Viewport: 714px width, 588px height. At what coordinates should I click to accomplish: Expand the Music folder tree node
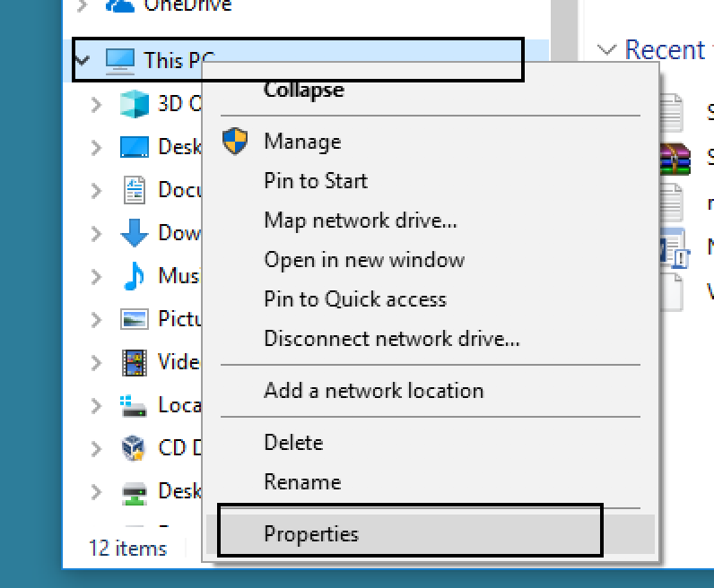tap(96, 276)
